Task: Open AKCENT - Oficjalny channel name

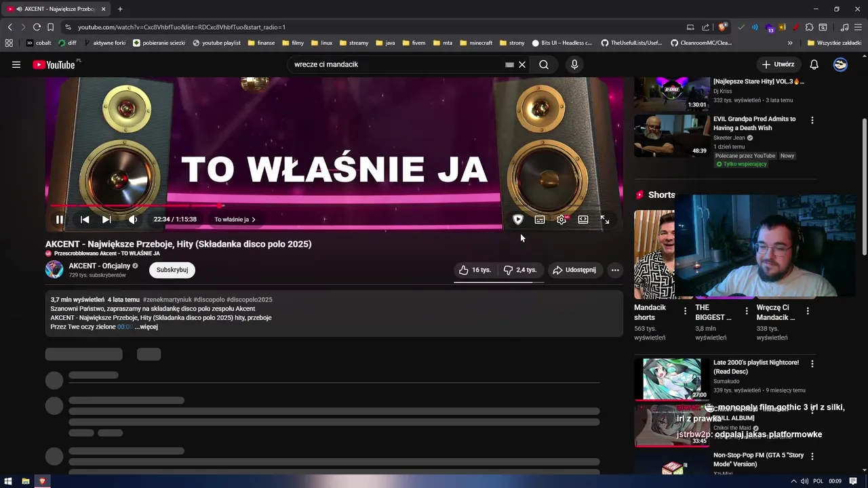Action: click(x=100, y=266)
